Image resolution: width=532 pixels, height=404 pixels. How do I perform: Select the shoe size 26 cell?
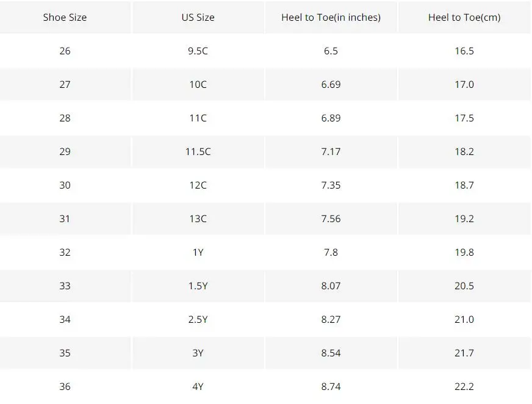pyautogui.click(x=65, y=51)
